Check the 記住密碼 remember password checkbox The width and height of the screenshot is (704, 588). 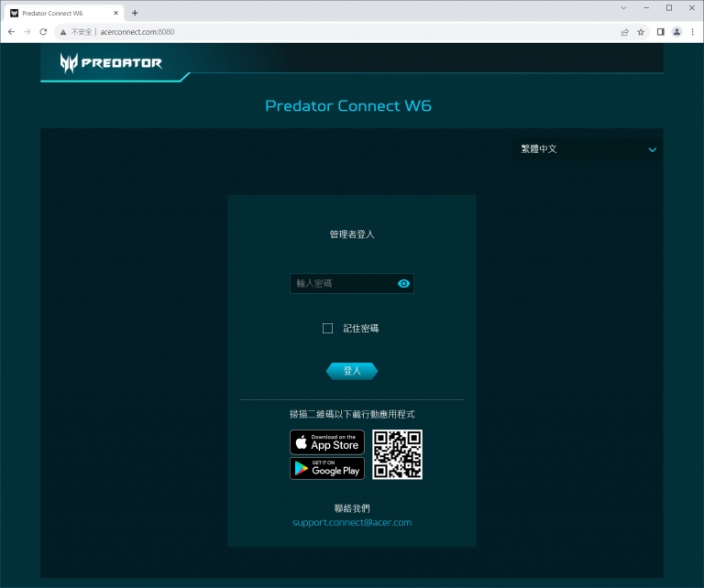[328, 328]
